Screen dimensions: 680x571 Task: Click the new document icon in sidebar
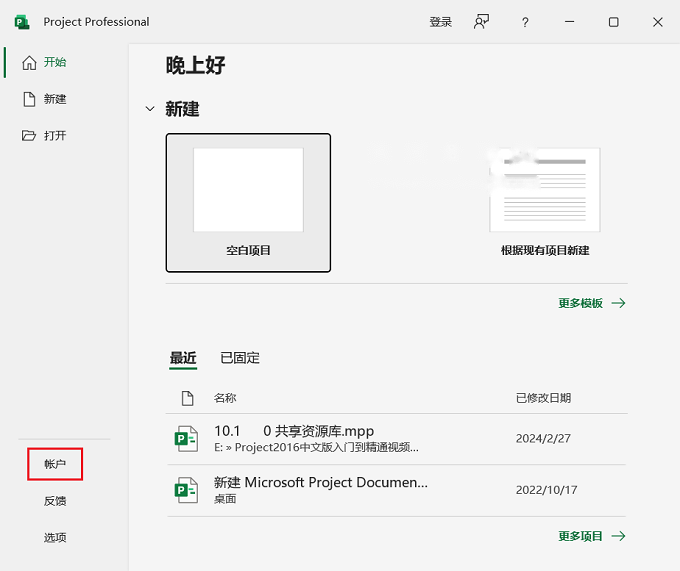coord(29,99)
